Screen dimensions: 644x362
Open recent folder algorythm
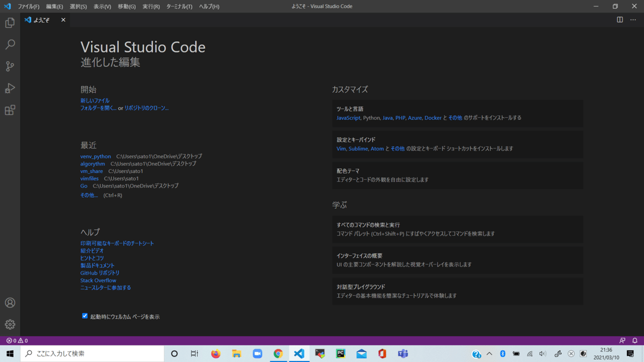click(x=93, y=164)
